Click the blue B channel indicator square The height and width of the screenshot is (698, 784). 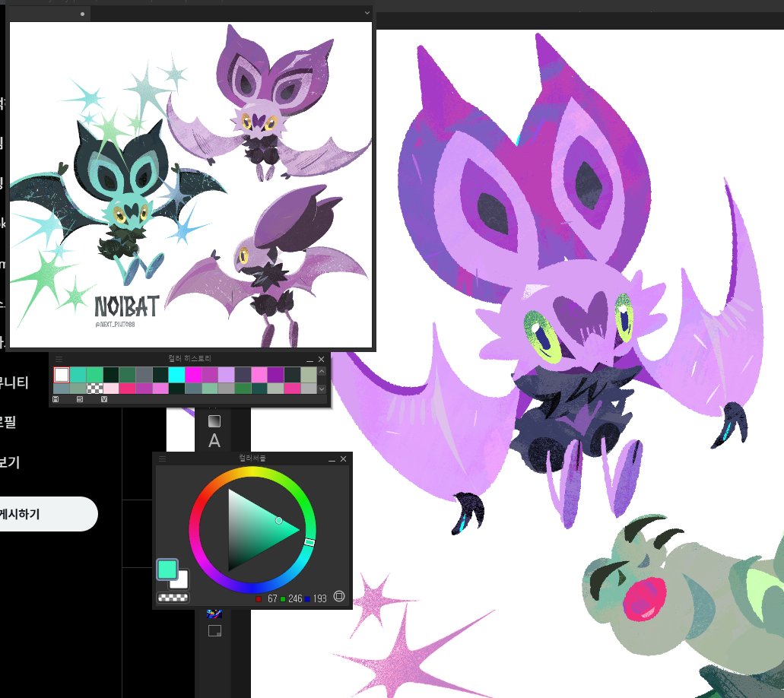tap(307, 598)
